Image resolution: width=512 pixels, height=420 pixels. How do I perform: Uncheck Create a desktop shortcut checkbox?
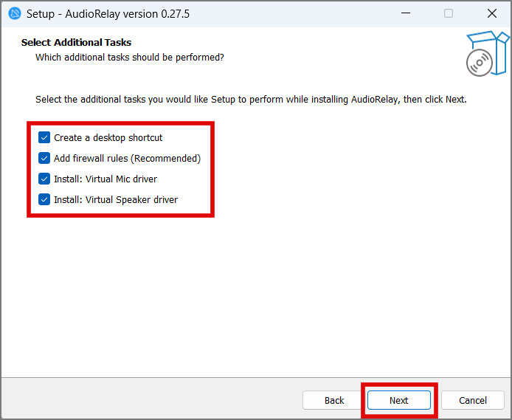(44, 137)
